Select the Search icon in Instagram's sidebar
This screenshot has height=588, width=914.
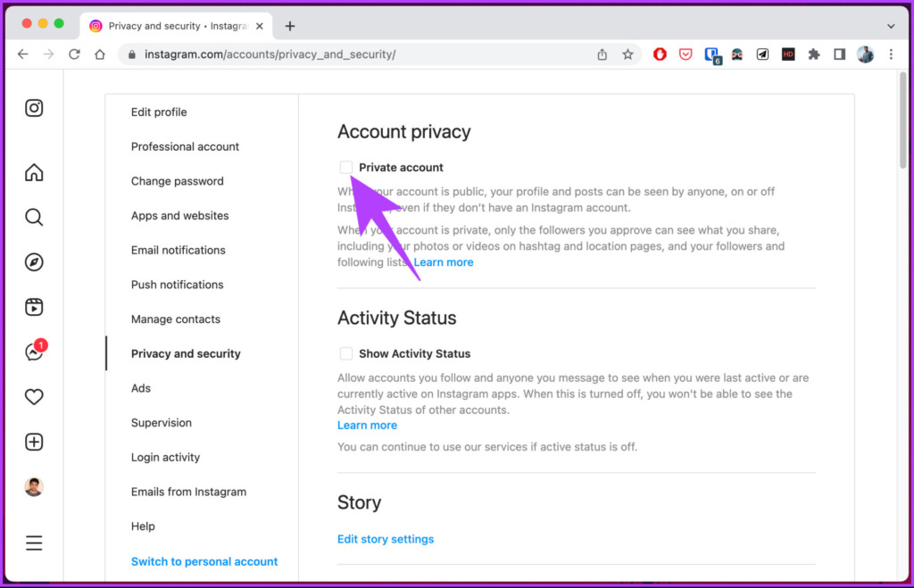click(x=33, y=217)
